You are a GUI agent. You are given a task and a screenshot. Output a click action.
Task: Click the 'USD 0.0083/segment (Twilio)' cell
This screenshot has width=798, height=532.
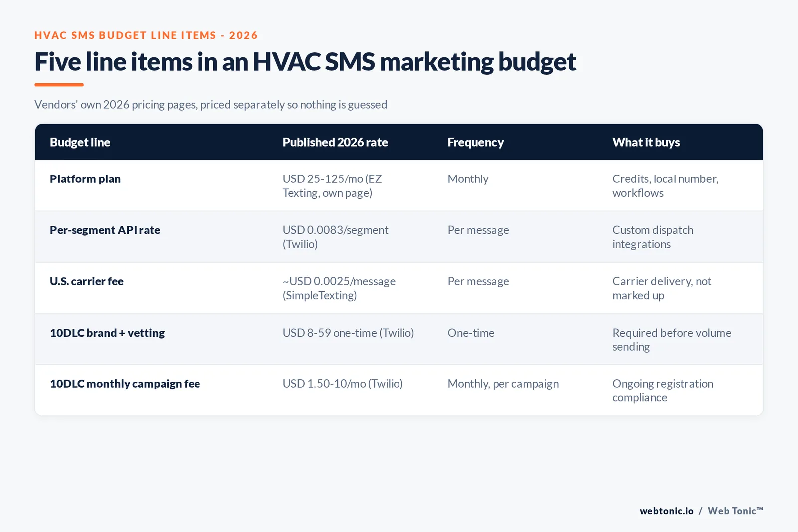(x=335, y=237)
